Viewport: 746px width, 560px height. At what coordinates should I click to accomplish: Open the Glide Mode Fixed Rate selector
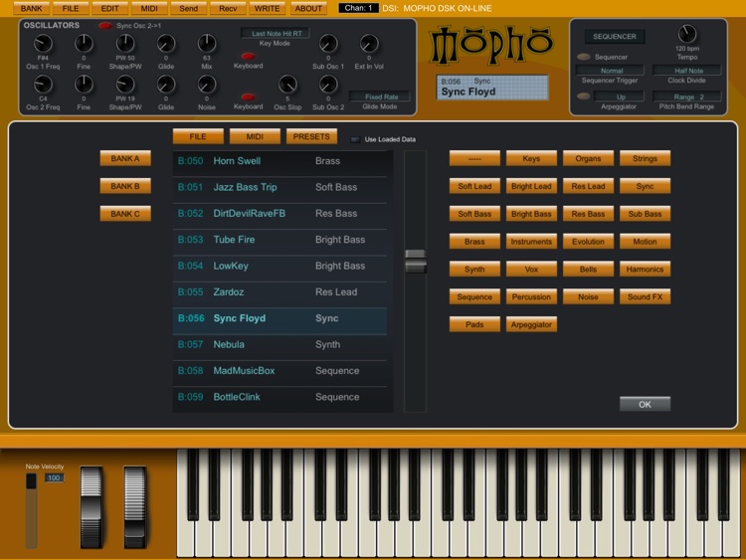(x=380, y=96)
